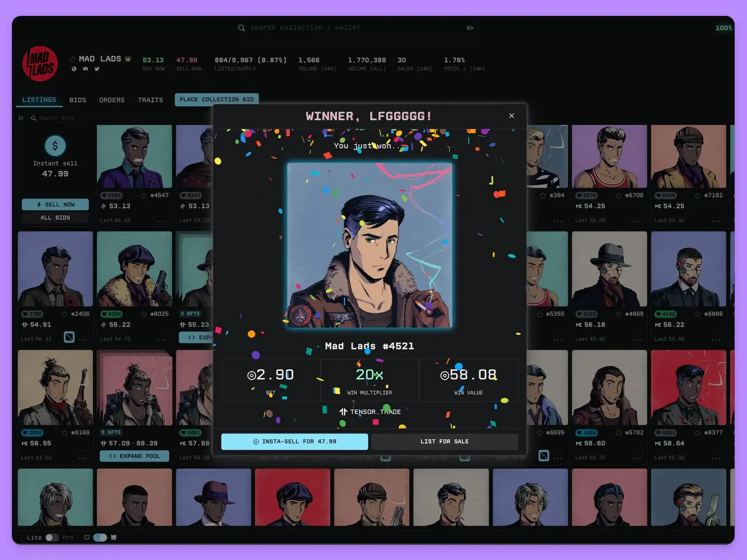Choose List For Sale in winner popup
Screen dimensions: 747x560
(445, 442)
